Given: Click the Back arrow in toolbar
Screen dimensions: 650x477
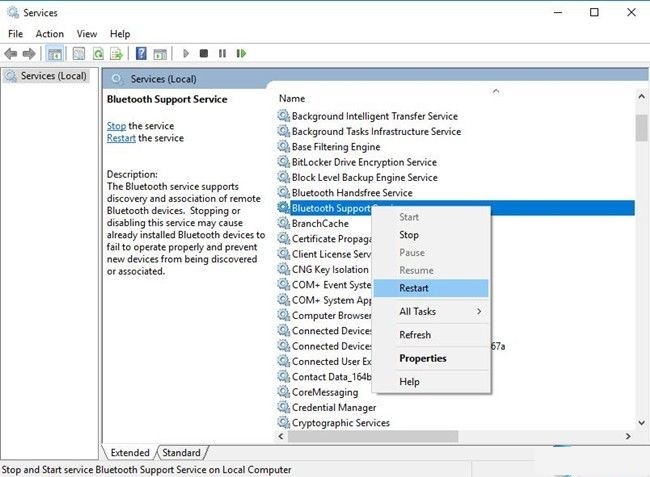Looking at the screenshot, I should tap(11, 53).
